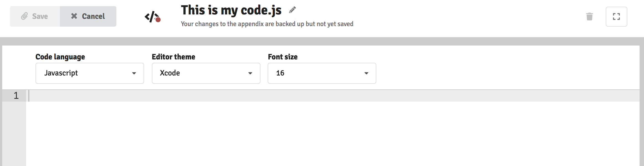Click in code editor line 1

333,96
